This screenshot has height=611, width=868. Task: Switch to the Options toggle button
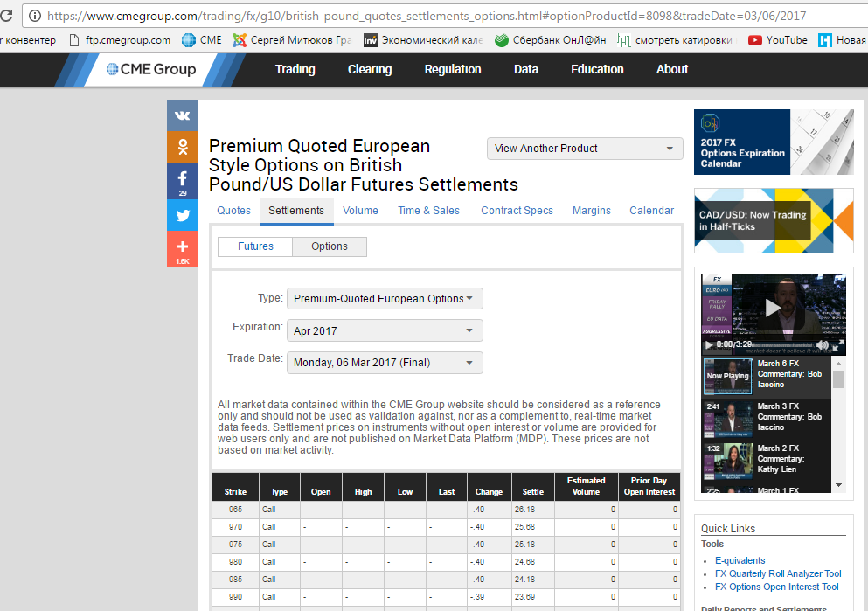pyautogui.click(x=330, y=246)
